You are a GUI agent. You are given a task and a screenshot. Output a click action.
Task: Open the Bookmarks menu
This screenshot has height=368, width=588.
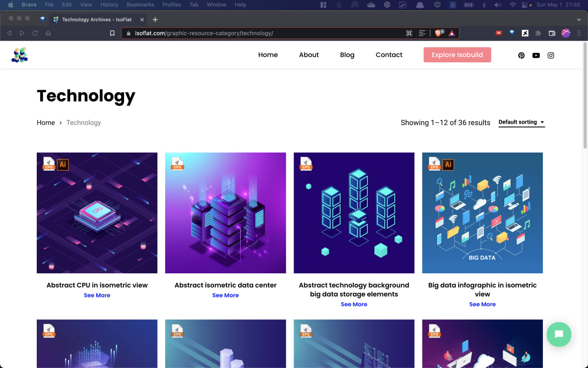click(140, 5)
